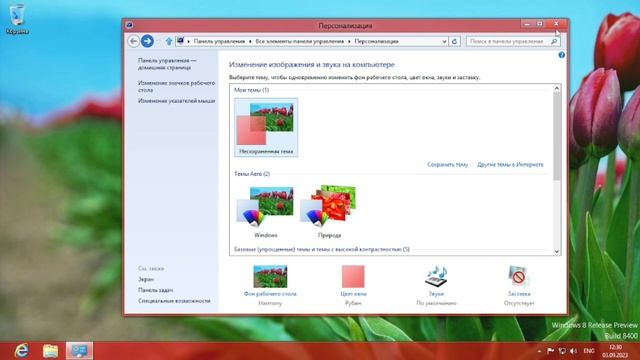Open Специальные возможности link

(174, 301)
